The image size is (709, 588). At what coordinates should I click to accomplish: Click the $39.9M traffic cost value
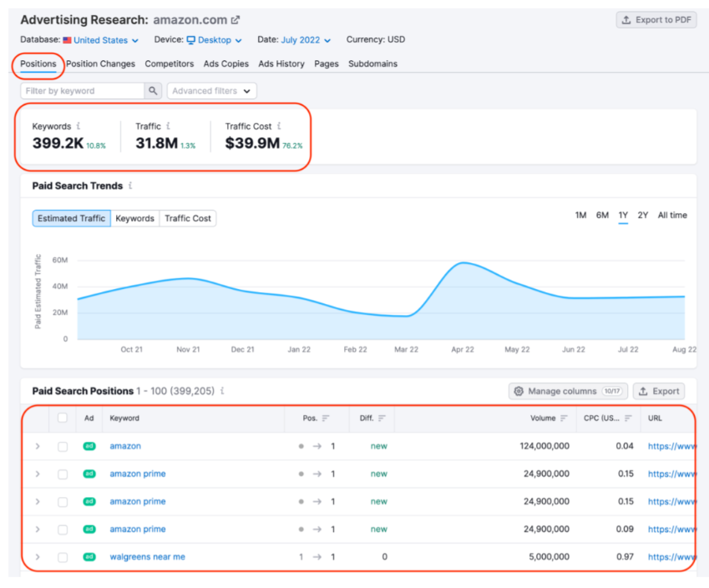[x=252, y=143]
